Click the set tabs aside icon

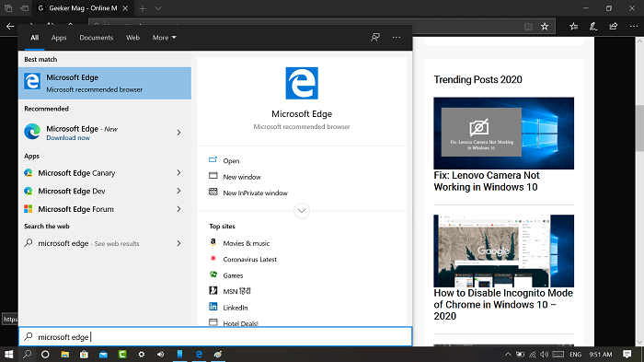coord(25,8)
